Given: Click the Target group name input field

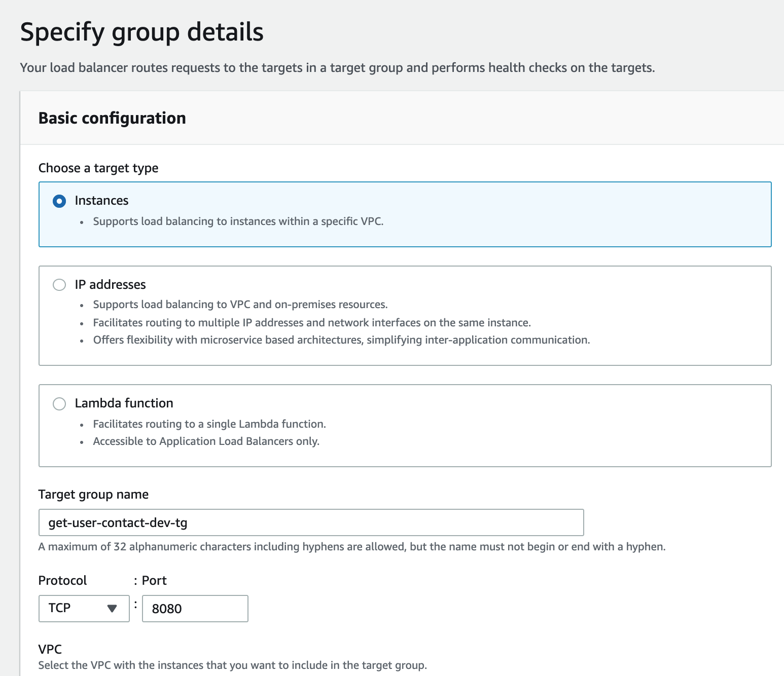Looking at the screenshot, I should point(311,522).
